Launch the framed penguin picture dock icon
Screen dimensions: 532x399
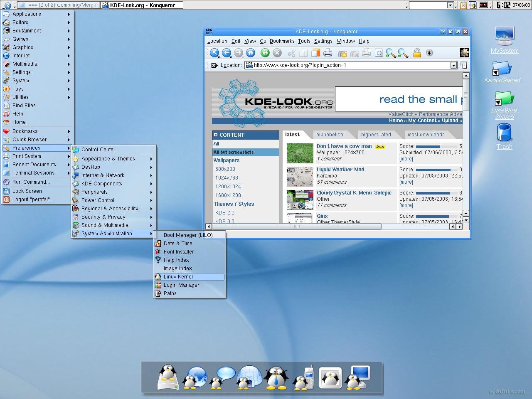tap(330, 378)
